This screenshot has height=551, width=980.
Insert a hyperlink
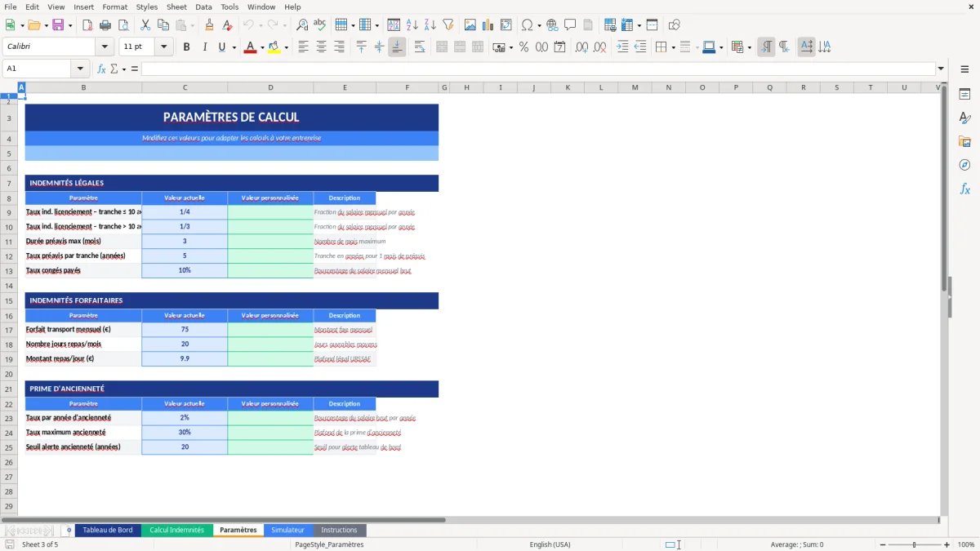pos(553,24)
